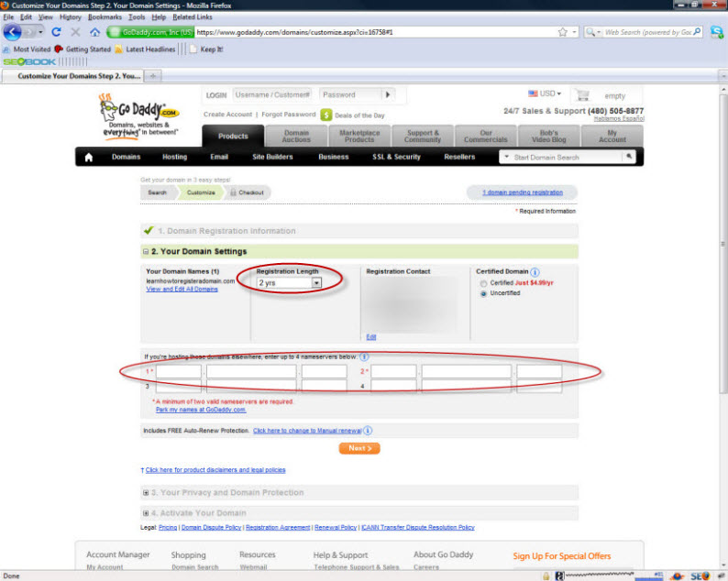Open the Registration Agreement legal link
The width and height of the screenshot is (728, 581).
point(278,528)
